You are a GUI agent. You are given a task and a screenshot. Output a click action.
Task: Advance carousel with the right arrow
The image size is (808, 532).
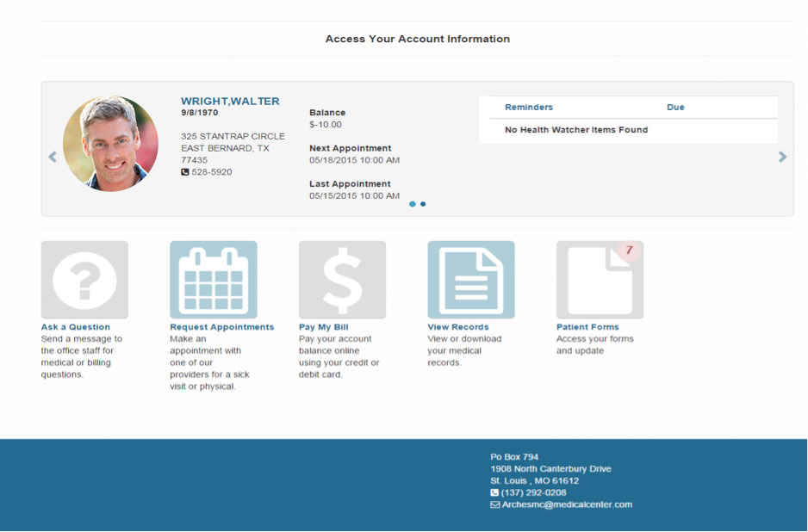coord(782,157)
